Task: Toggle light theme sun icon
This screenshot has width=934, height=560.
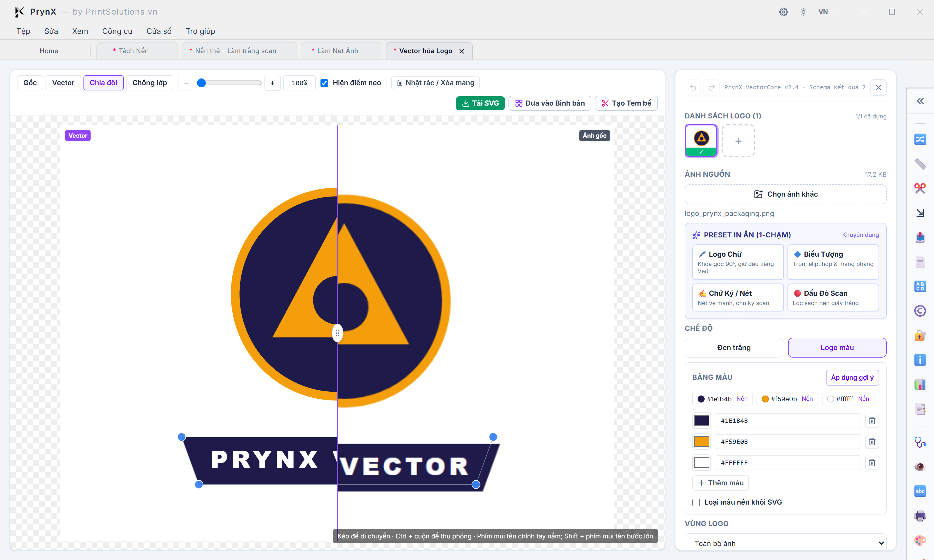Action: coord(803,12)
